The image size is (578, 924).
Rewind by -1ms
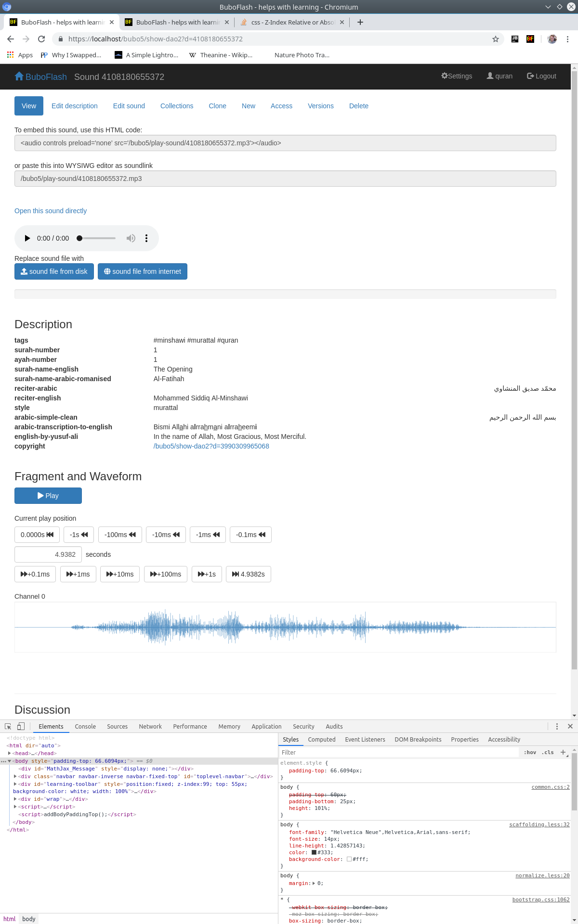coord(208,535)
